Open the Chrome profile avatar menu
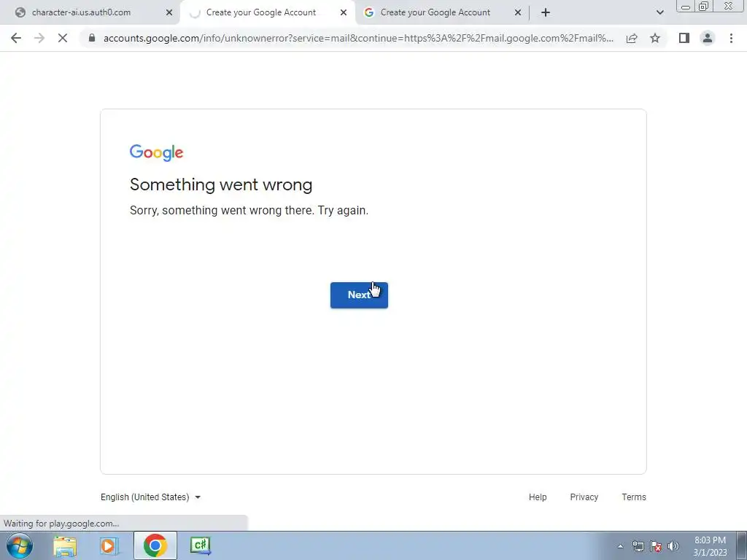Screen dimensions: 747x560 pyautogui.click(x=708, y=38)
